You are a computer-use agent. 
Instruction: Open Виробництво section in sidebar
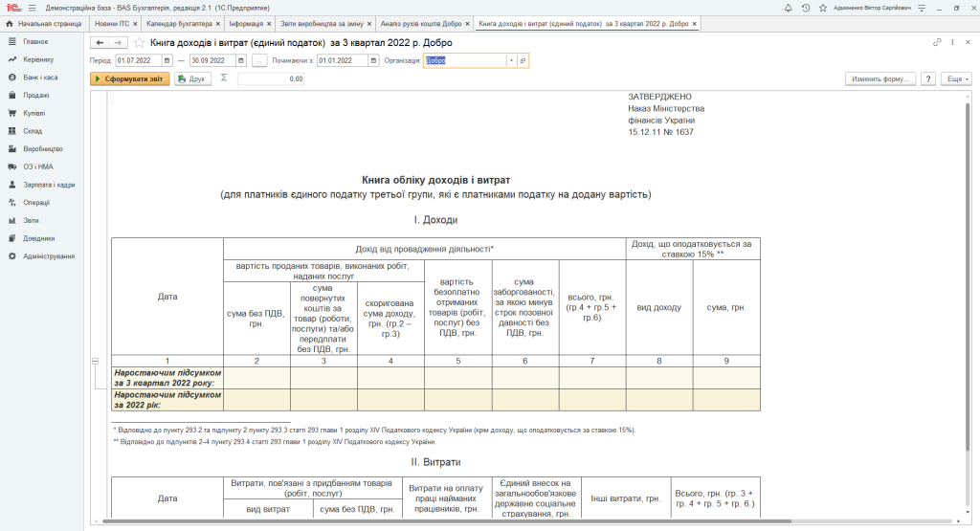click(42, 148)
